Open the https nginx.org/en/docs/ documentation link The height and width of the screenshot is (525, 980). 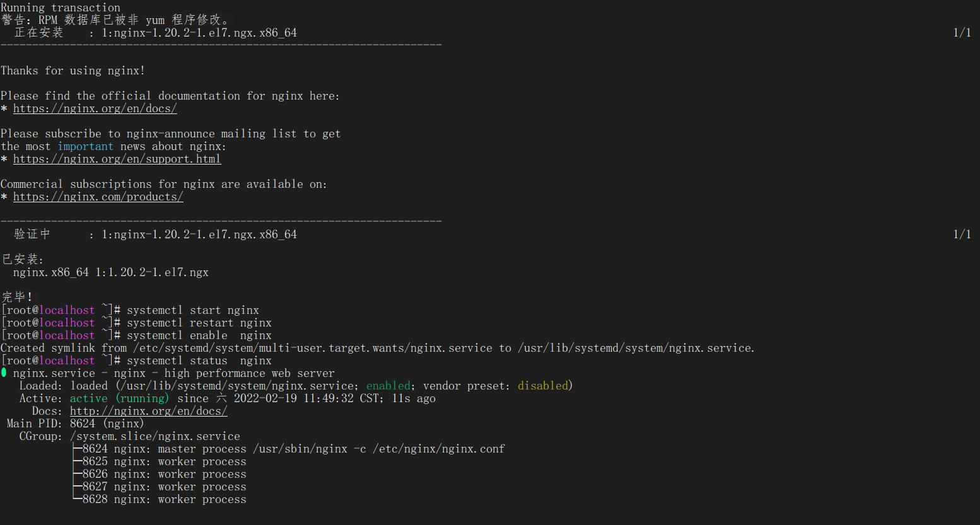pyautogui.click(x=95, y=108)
